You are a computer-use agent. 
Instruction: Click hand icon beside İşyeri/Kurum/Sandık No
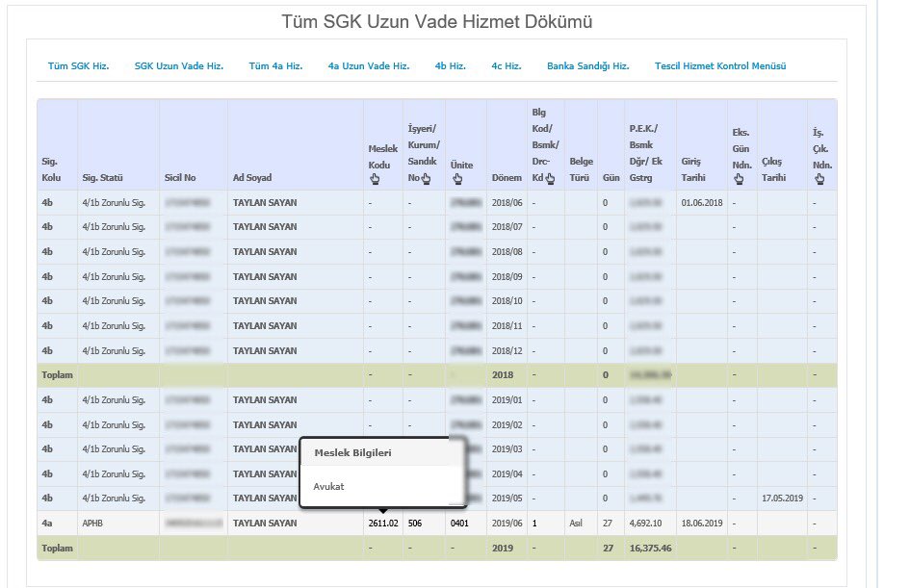pyautogui.click(x=425, y=178)
